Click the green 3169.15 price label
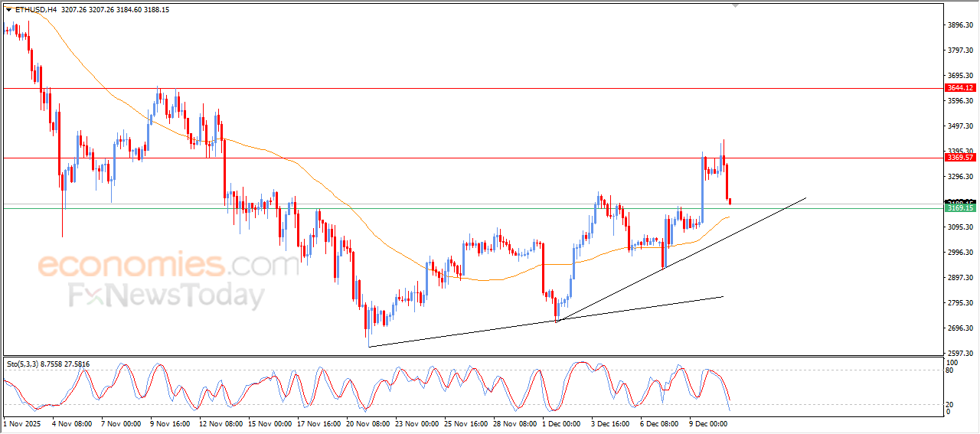980x434 pixels. pyautogui.click(x=959, y=208)
